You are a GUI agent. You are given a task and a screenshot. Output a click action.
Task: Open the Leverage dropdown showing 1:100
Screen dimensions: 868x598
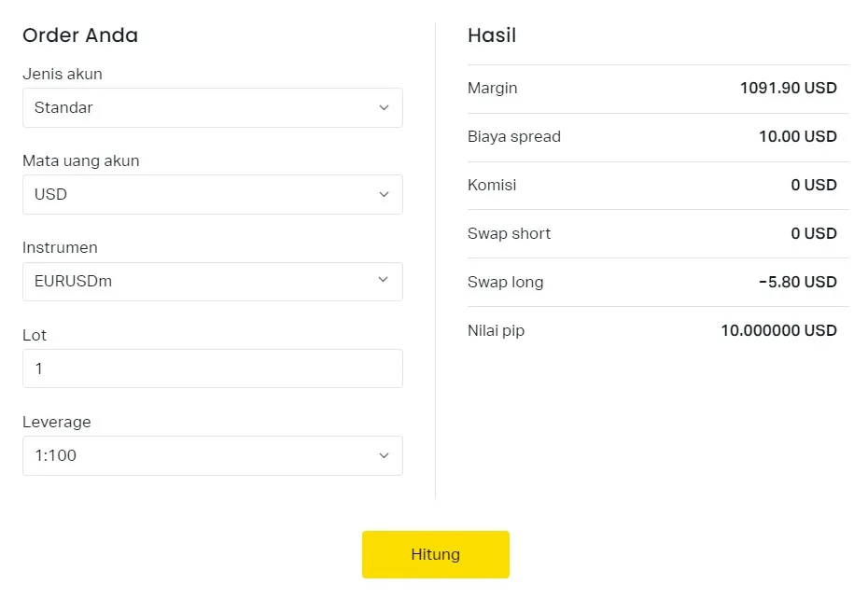pos(212,456)
